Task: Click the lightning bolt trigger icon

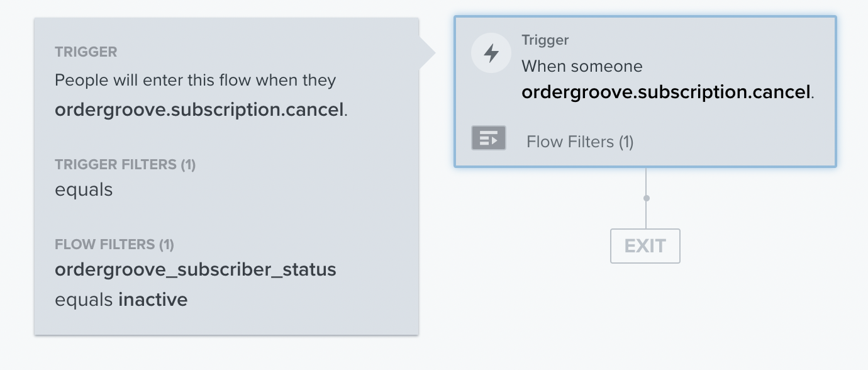Action: coord(491,53)
